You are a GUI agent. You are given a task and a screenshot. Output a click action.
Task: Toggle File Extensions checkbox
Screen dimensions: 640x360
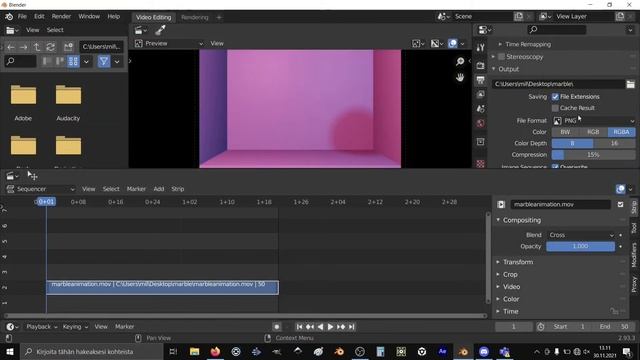click(555, 97)
